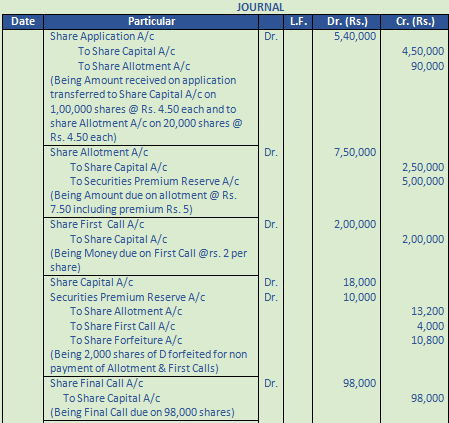Click the Dr. mark beside Securities Premium Reserve A/c
The width and height of the screenshot is (449, 423).
[x=271, y=297]
